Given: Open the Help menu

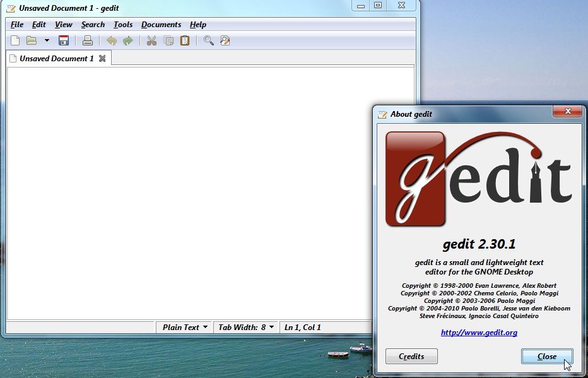Looking at the screenshot, I should [197, 25].
